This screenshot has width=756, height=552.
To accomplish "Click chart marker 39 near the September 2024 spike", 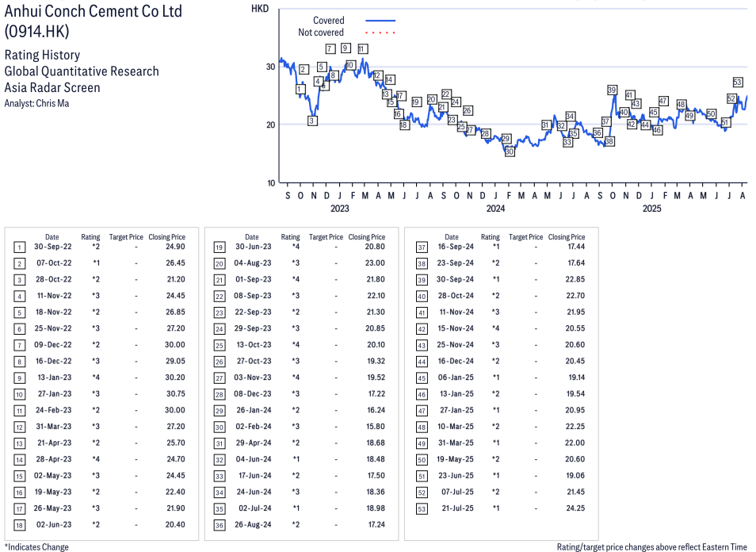I will [612, 90].
